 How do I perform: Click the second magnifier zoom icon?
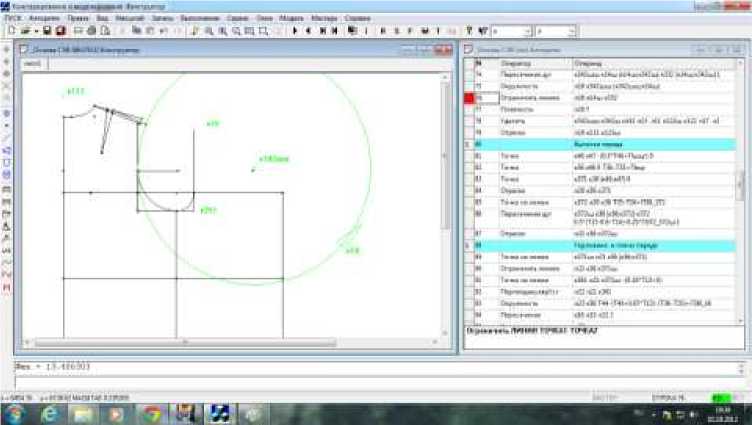(223, 31)
